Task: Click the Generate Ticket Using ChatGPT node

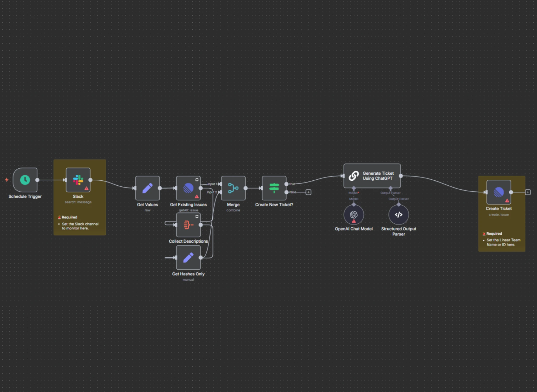Action: [372, 176]
